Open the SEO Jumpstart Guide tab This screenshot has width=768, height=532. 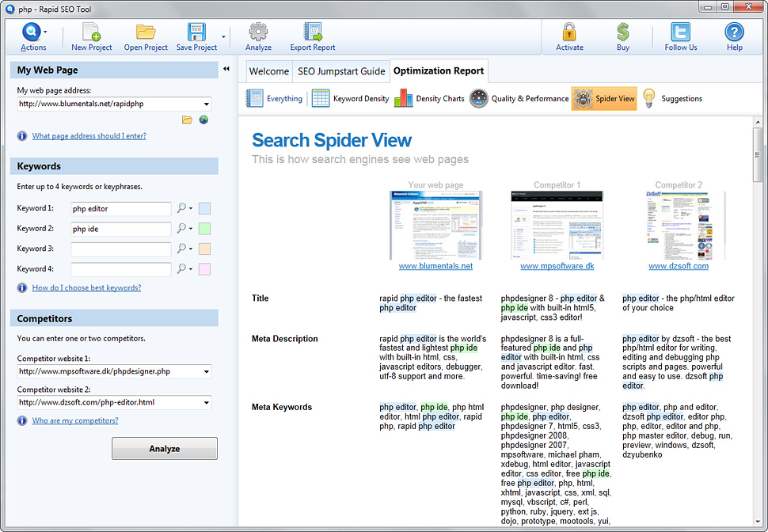pyautogui.click(x=341, y=71)
